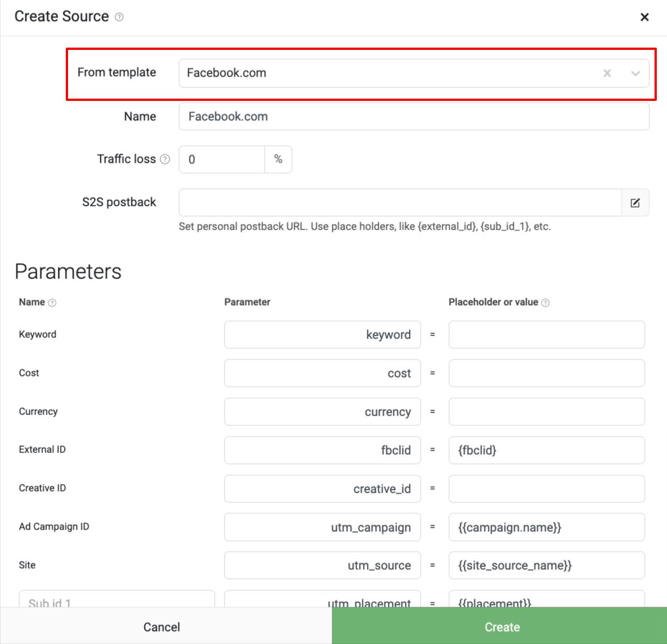Click the From template label
The image size is (667, 644).
pos(117,73)
